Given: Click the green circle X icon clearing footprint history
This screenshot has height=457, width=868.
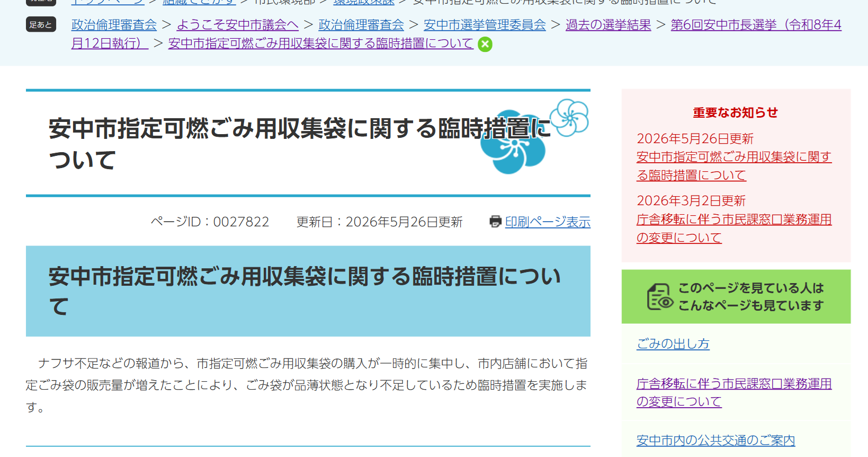Looking at the screenshot, I should click(x=485, y=45).
